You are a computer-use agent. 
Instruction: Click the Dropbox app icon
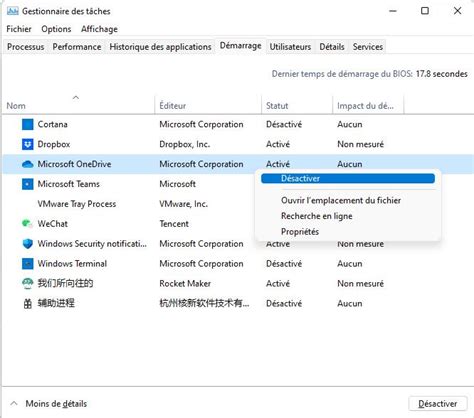tap(27, 144)
